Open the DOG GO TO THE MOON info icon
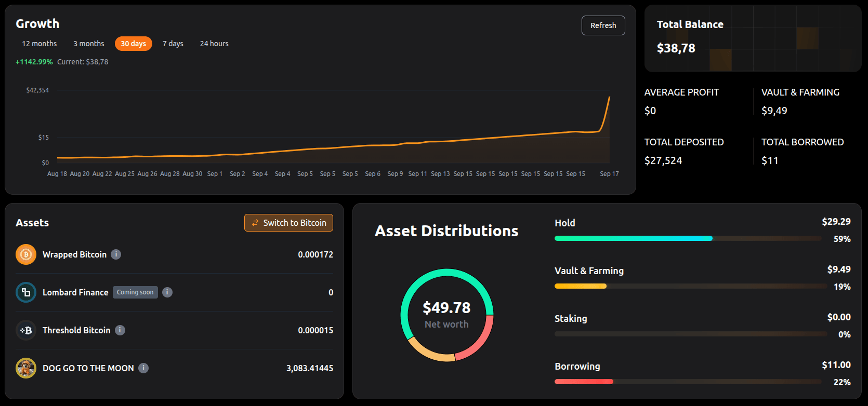The width and height of the screenshot is (868, 406). tap(143, 368)
